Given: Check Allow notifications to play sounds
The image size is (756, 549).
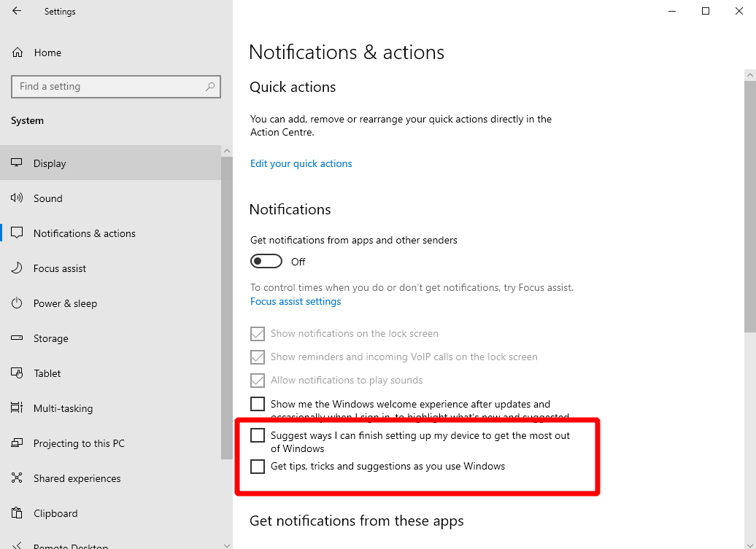Looking at the screenshot, I should tap(258, 380).
